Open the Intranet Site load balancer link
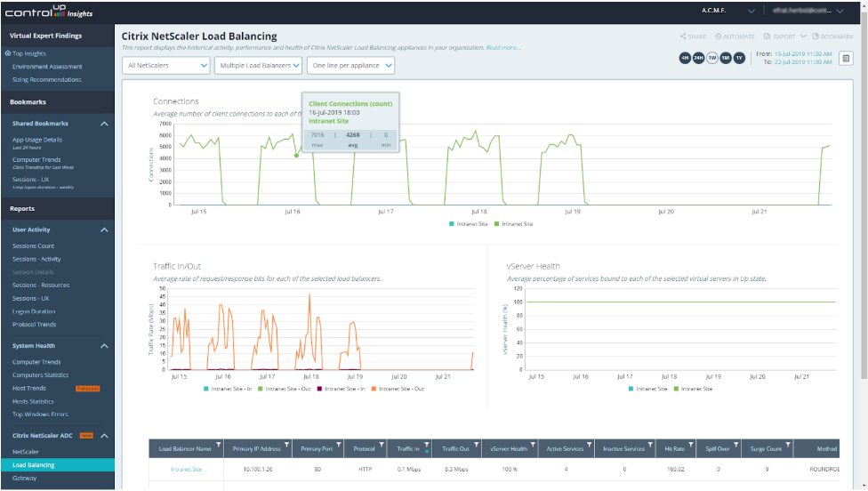This screenshot has width=868, height=491. [187, 470]
